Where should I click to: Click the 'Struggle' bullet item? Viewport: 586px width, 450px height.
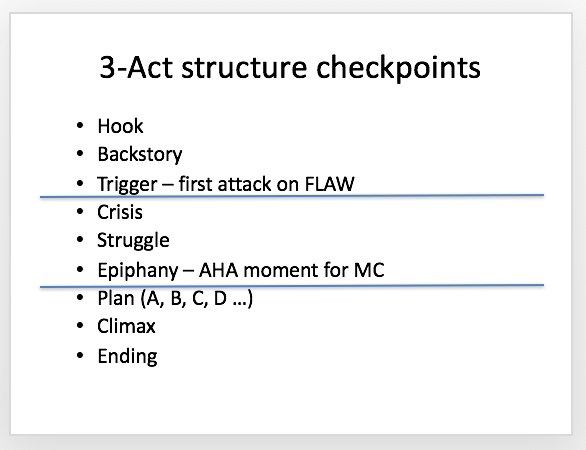[133, 240]
